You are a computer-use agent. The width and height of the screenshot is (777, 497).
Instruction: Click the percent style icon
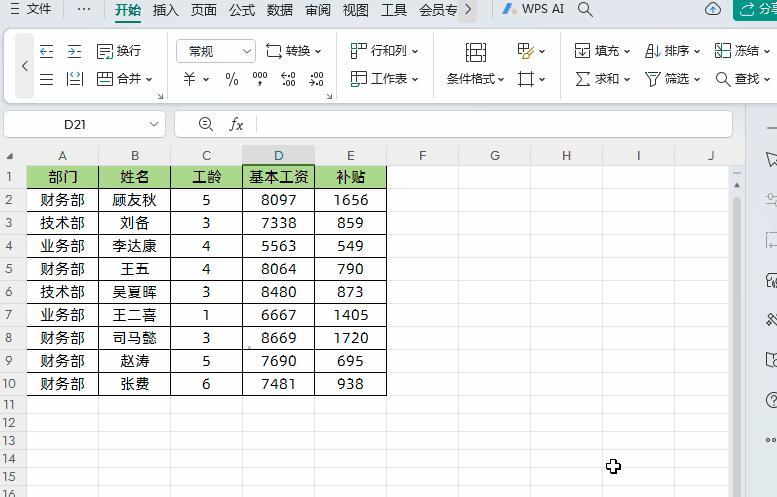pos(231,79)
